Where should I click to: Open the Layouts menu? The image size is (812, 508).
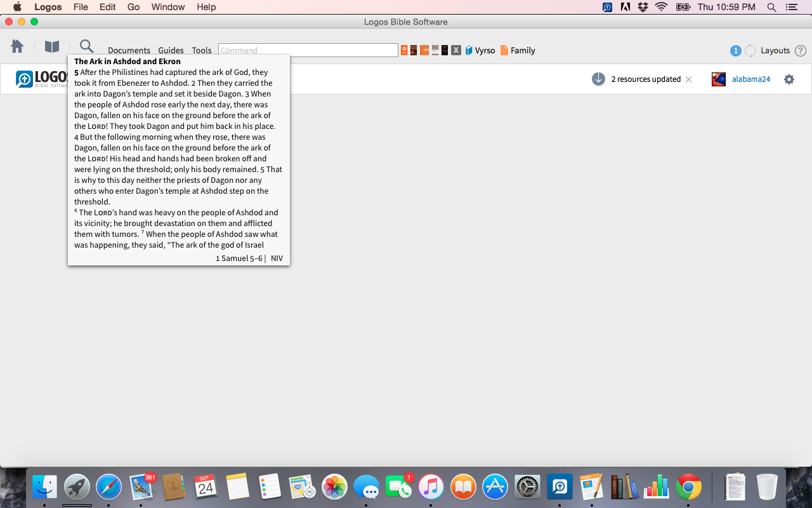(x=775, y=51)
